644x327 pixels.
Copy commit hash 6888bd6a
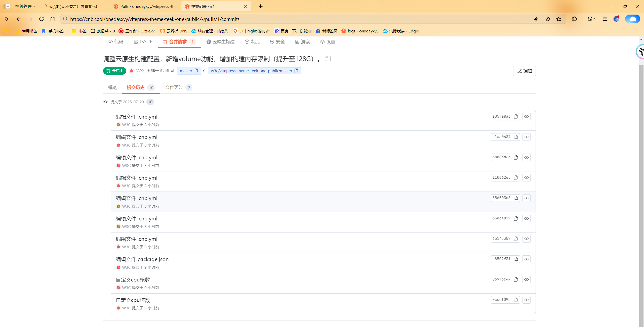[x=516, y=157]
